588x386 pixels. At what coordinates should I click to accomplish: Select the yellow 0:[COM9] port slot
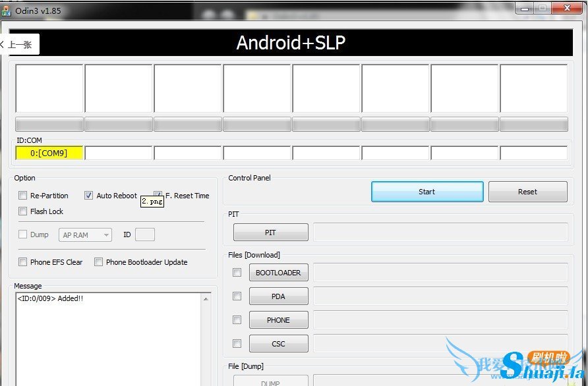(49, 153)
